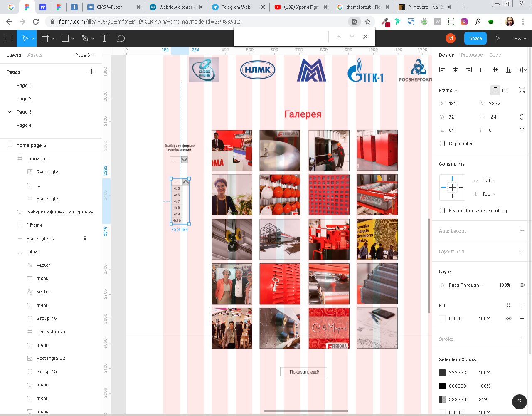Add a new page with plus icon
The image size is (532, 416).
91,72
